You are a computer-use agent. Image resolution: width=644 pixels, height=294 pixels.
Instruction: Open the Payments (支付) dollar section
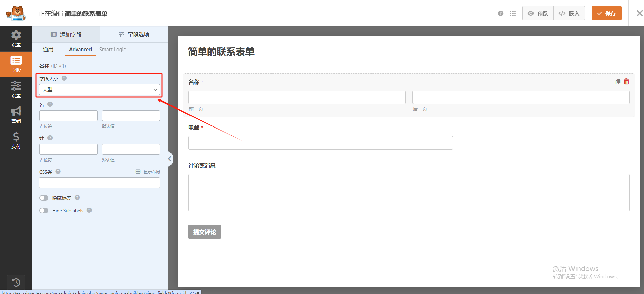[x=16, y=140]
